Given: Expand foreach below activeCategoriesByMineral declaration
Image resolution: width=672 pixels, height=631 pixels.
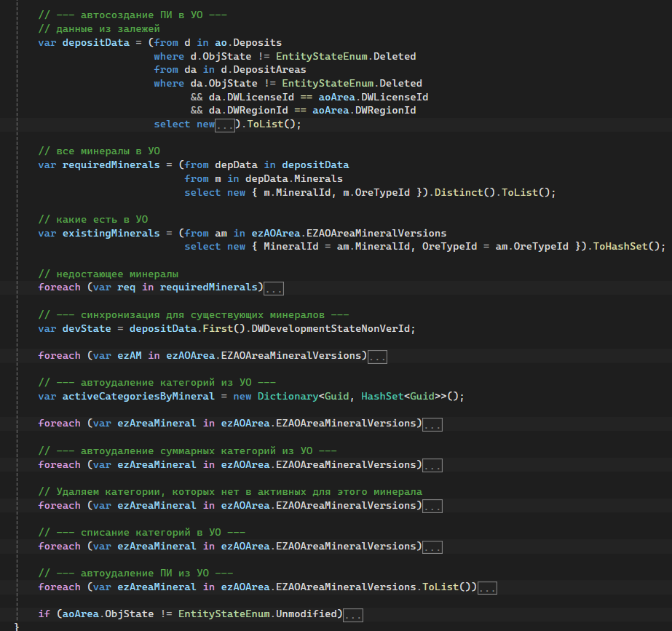Looking at the screenshot, I should coord(432,424).
